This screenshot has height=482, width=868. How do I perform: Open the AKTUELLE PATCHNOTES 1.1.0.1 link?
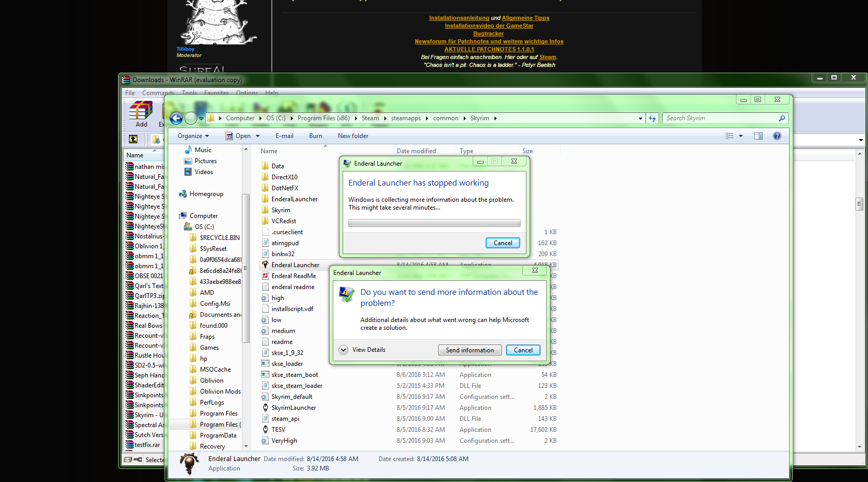tap(489, 49)
